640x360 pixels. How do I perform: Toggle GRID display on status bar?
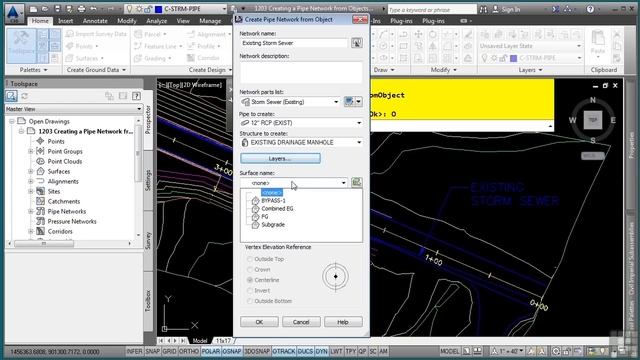point(169,351)
